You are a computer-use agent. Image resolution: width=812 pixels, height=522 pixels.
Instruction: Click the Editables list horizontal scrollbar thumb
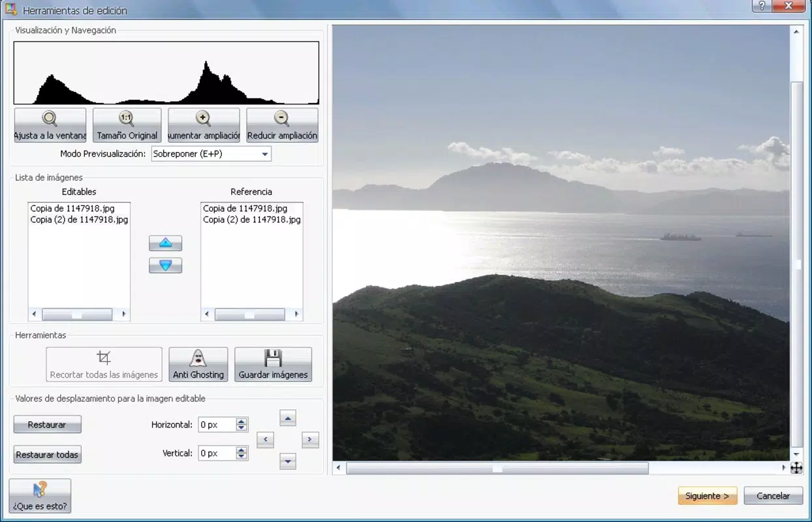pos(77,315)
